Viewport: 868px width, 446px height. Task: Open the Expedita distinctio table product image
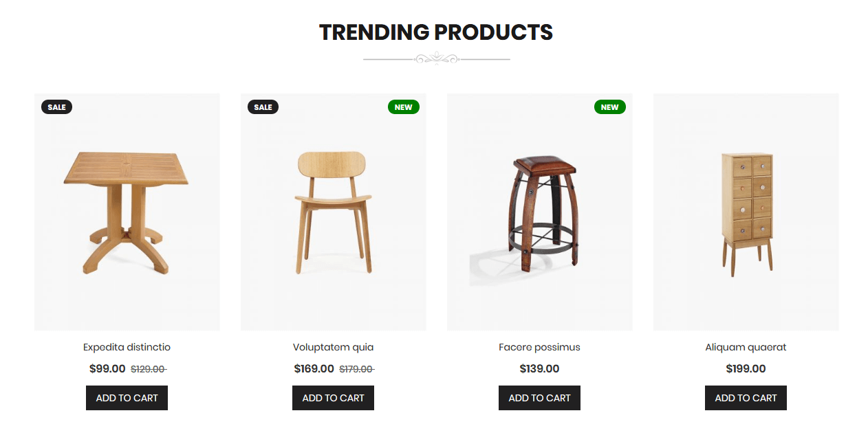click(x=127, y=211)
